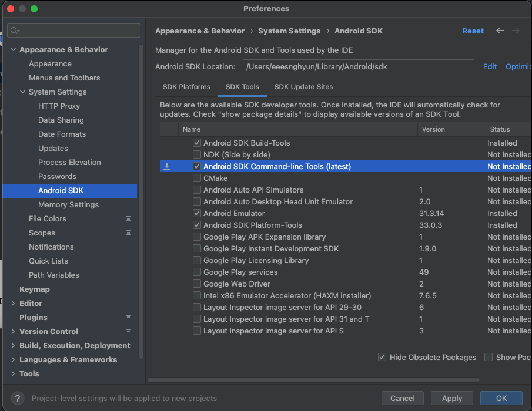Viewport: 532px width, 411px height.
Task: Click Edit next to SDK location
Action: (490, 66)
